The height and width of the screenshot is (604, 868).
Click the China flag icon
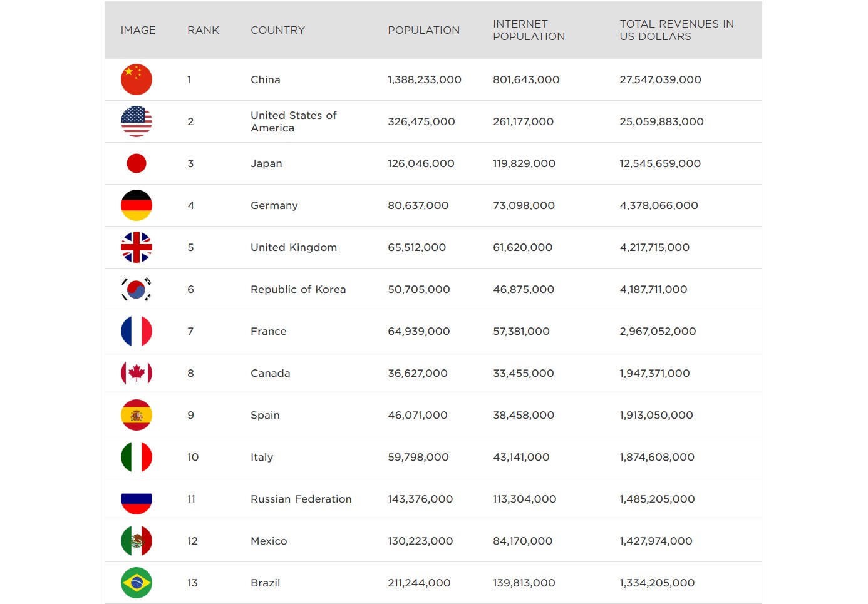click(137, 79)
